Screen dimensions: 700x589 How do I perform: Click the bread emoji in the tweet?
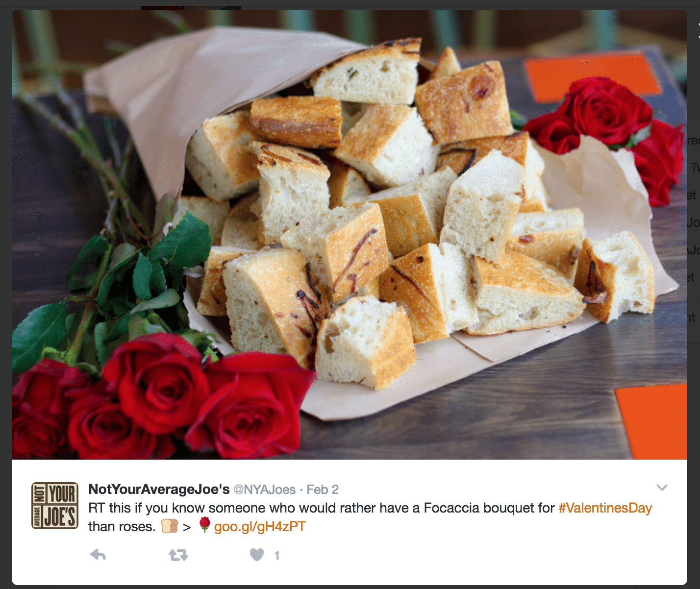170,526
